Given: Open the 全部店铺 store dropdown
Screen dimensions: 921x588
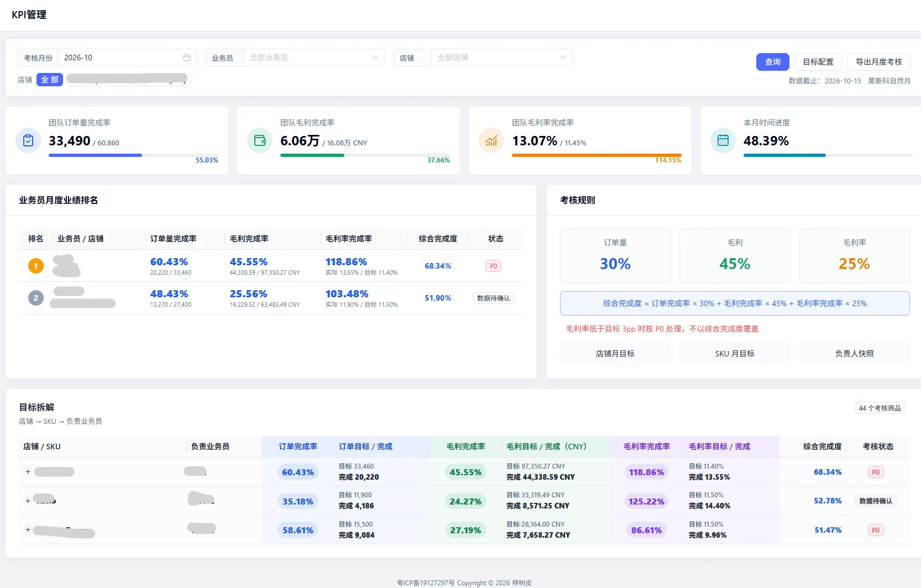Looking at the screenshot, I should tap(501, 57).
